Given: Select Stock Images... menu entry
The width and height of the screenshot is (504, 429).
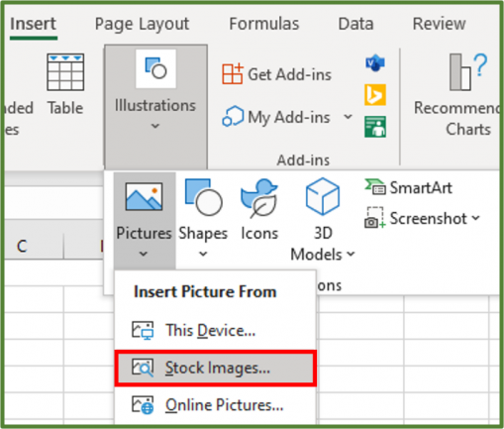Looking at the screenshot, I should [x=216, y=368].
